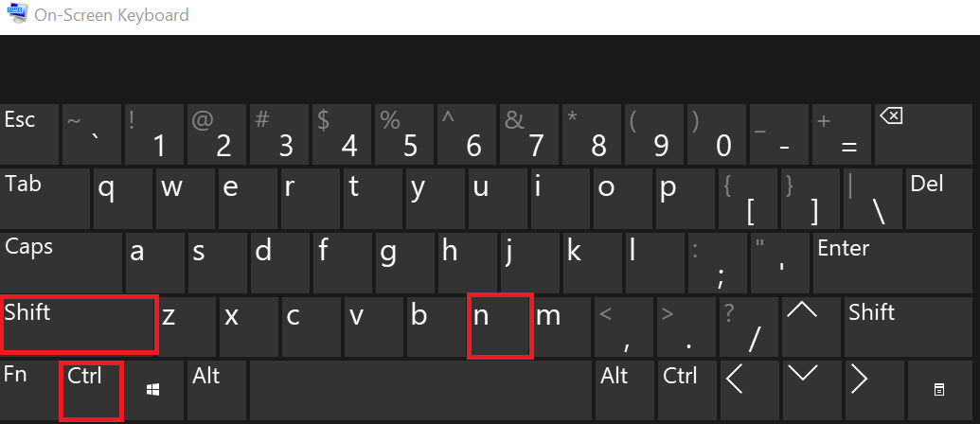Click the backspace icon key
Screen dimensions: 980x424
926,134
